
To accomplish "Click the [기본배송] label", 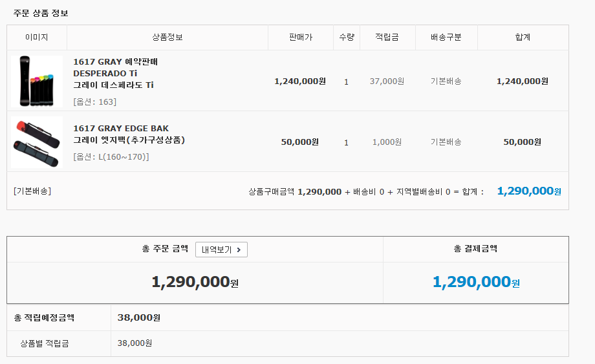I will point(32,191).
